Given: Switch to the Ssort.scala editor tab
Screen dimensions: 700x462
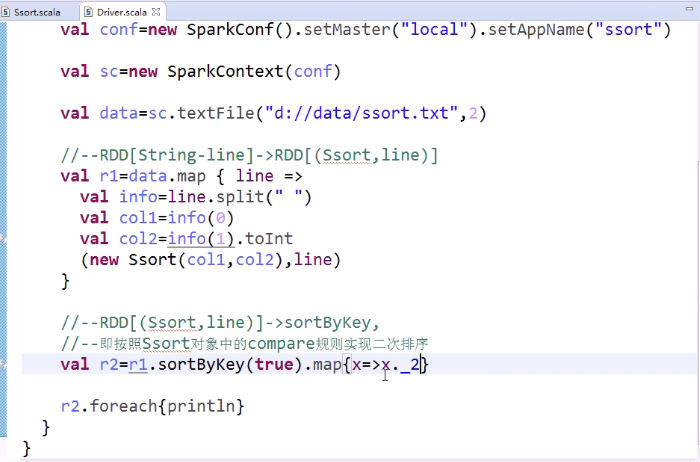Looking at the screenshot, I should (x=37, y=12).
